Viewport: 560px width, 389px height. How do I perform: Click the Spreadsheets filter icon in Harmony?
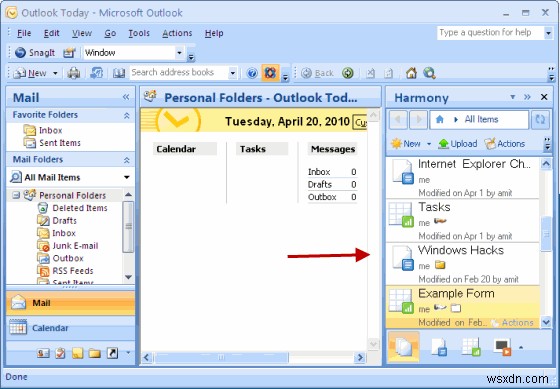tap(470, 347)
